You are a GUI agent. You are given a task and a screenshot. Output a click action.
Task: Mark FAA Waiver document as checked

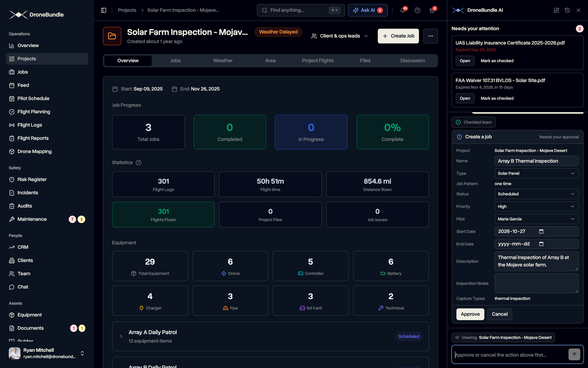click(497, 98)
